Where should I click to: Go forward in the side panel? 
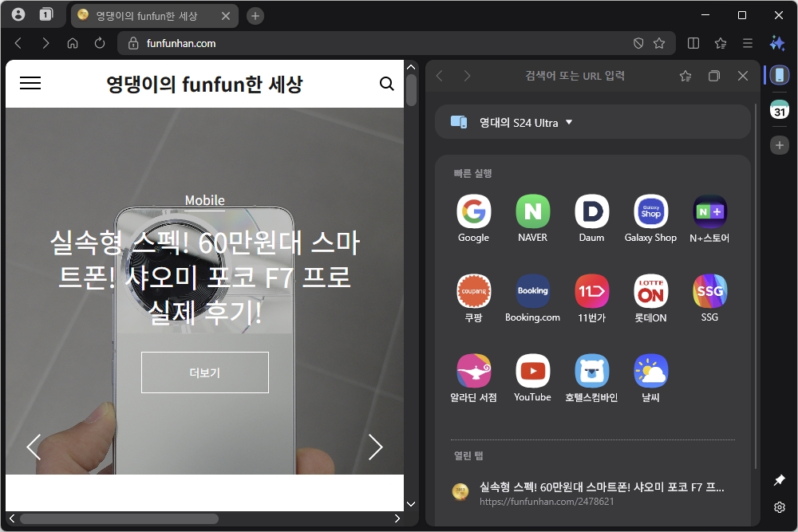coord(467,76)
